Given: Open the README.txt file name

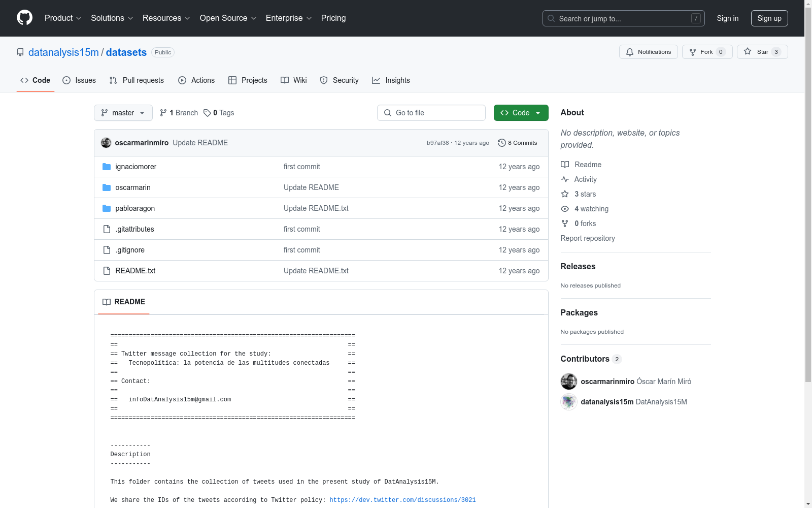Looking at the screenshot, I should [136, 271].
